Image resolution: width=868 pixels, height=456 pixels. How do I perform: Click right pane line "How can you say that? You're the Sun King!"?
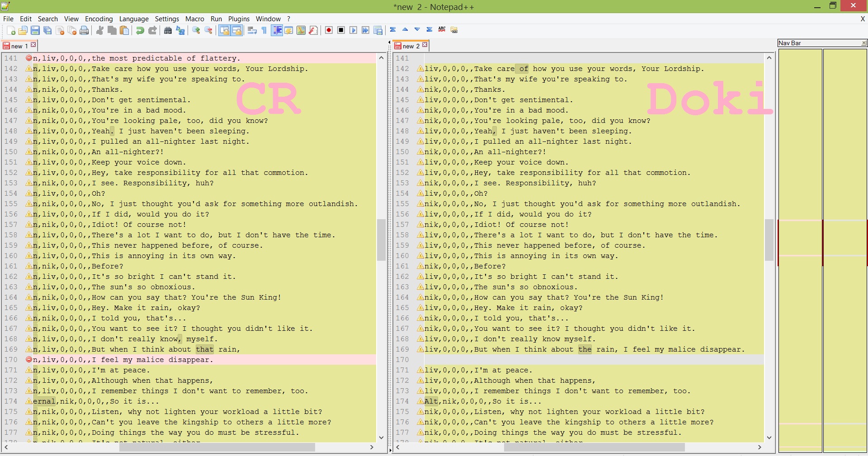[x=569, y=297]
